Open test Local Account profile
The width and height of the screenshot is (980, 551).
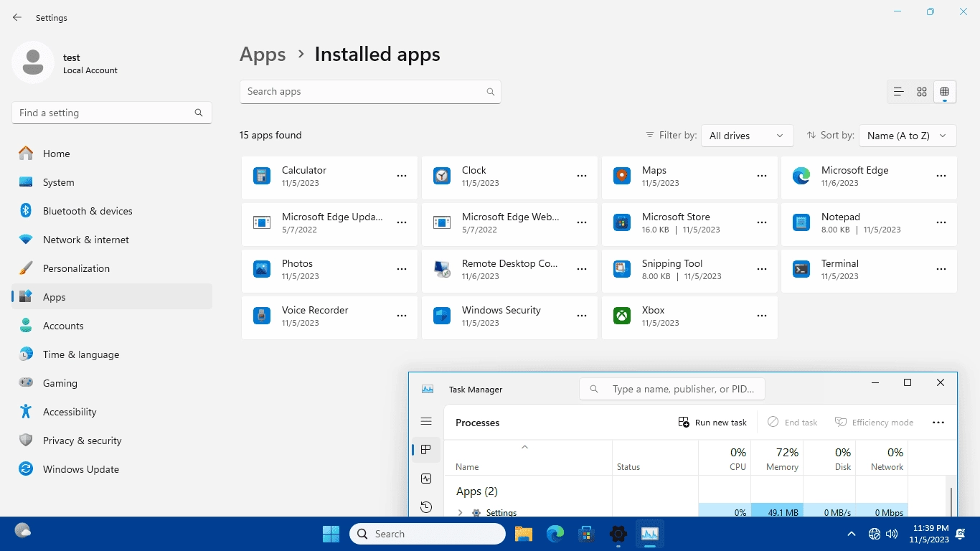click(x=65, y=63)
